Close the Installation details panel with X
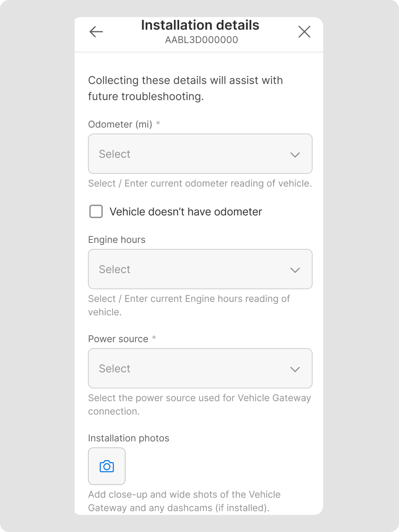This screenshot has width=399, height=532. tap(304, 32)
